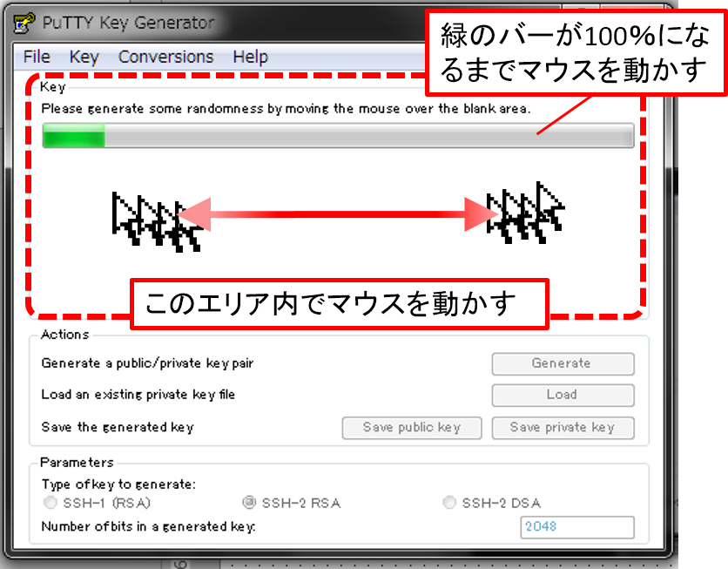Image resolution: width=728 pixels, height=569 pixels.
Task: Open the Conversions menu
Action: [x=165, y=57]
